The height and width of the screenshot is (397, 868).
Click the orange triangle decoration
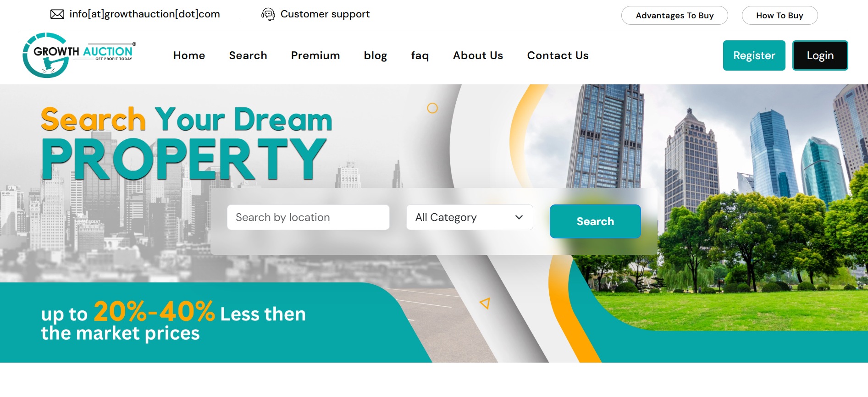(485, 303)
